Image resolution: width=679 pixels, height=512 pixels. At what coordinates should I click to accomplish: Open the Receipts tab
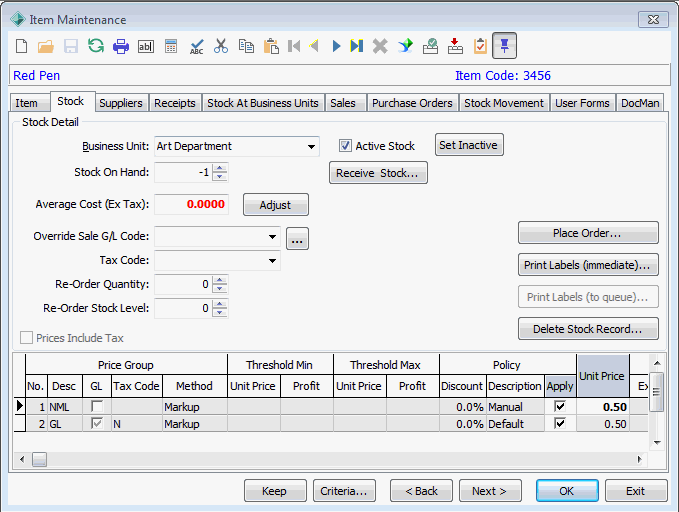[x=175, y=103]
